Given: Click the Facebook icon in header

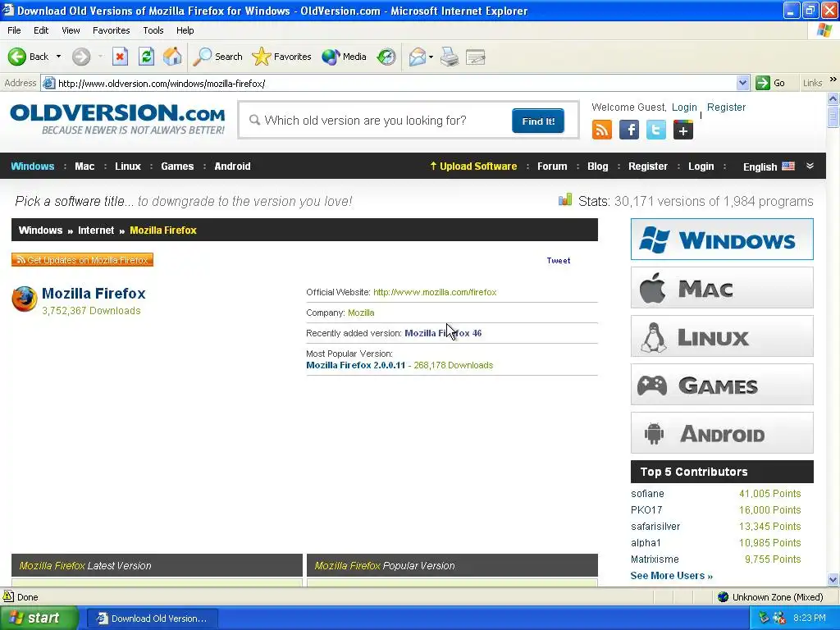Looking at the screenshot, I should click(629, 130).
